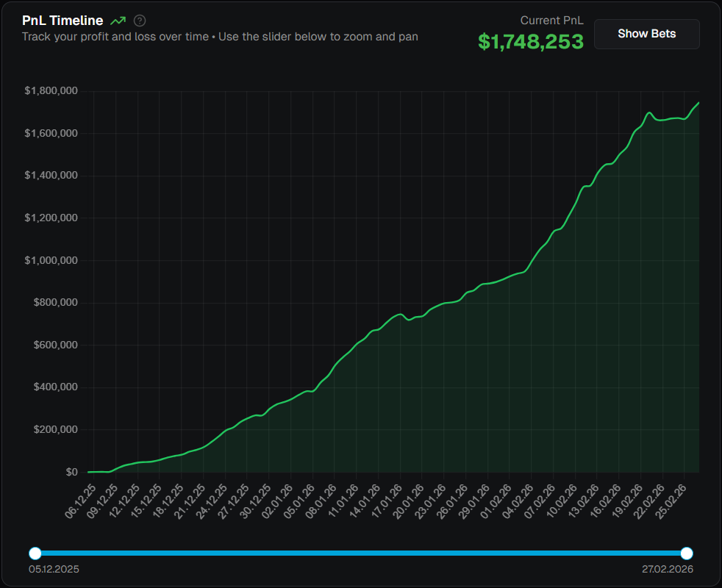Click the subtitle text about tracking profit and loss
The height and width of the screenshot is (588, 722).
(220, 36)
